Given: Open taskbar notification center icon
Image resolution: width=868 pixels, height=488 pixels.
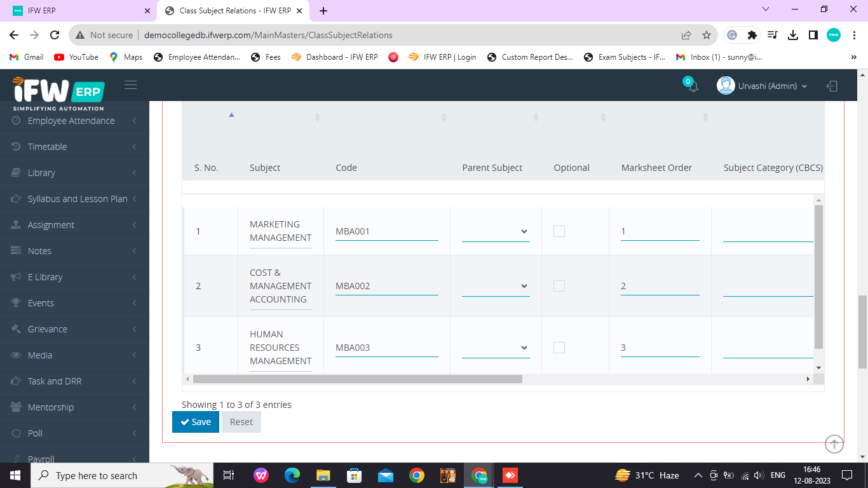Looking at the screenshot, I should [x=847, y=475].
